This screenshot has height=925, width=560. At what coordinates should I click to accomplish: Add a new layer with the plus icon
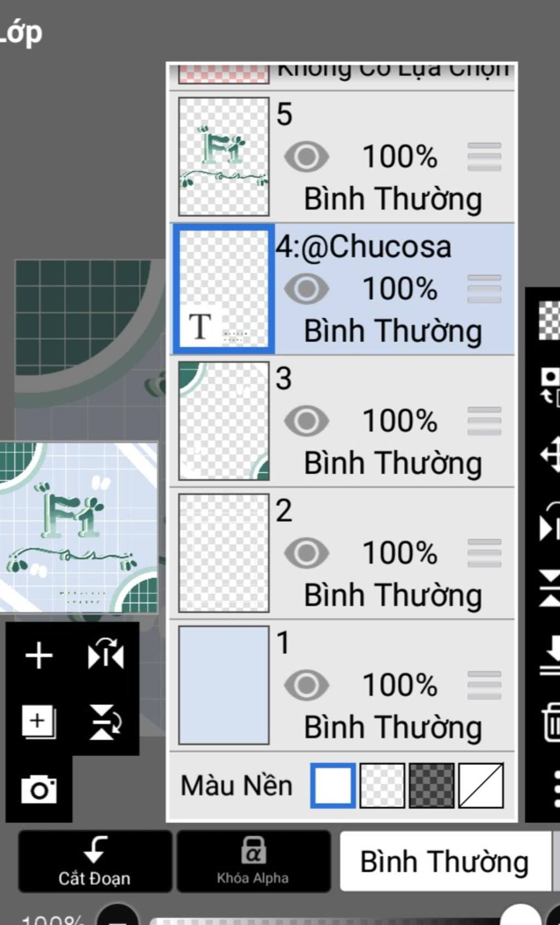point(39,656)
